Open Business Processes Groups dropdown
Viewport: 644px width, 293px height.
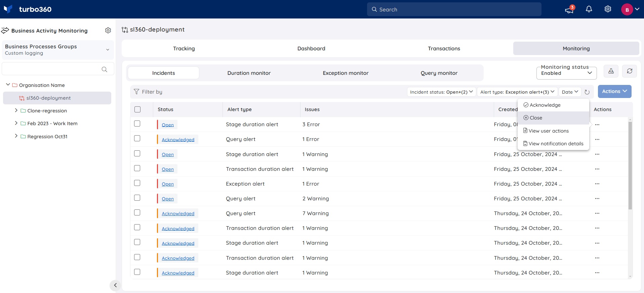coord(58,50)
